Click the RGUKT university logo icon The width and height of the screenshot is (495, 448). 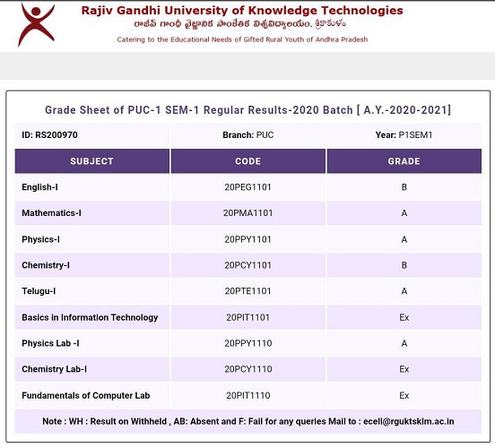(36, 24)
